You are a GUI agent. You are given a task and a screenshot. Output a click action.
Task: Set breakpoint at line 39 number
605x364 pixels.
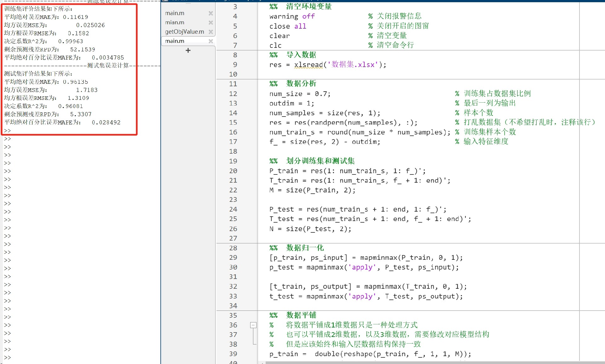coord(233,354)
